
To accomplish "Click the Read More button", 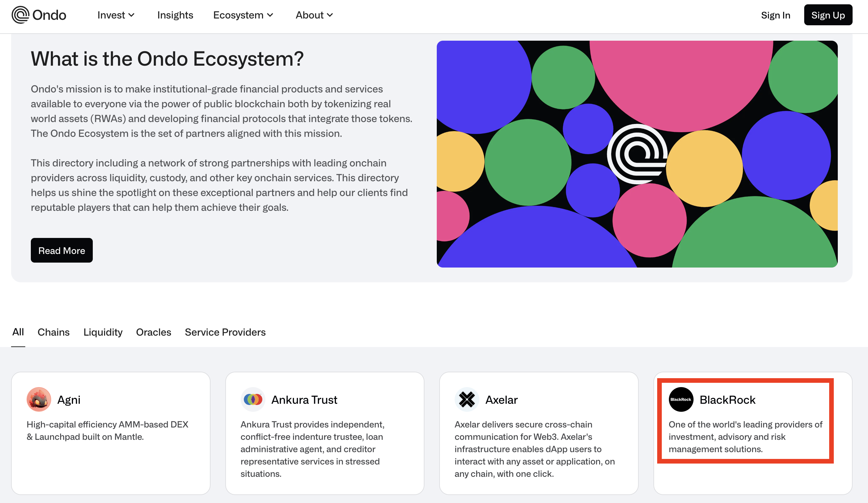I will point(62,251).
